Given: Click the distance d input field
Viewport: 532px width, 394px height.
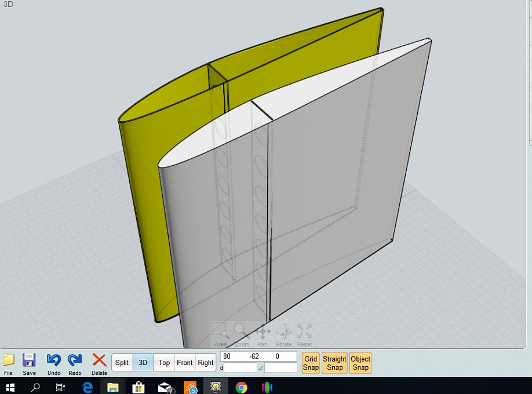Looking at the screenshot, I should (240, 368).
